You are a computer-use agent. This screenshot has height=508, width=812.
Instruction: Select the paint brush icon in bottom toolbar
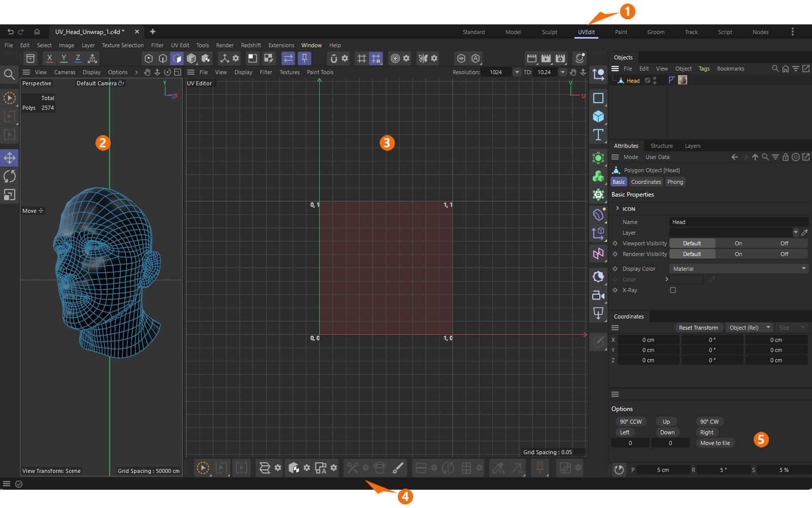coord(398,468)
